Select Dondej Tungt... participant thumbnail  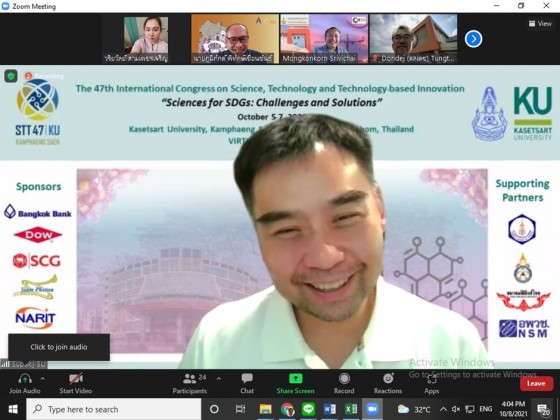pyautogui.click(x=413, y=39)
